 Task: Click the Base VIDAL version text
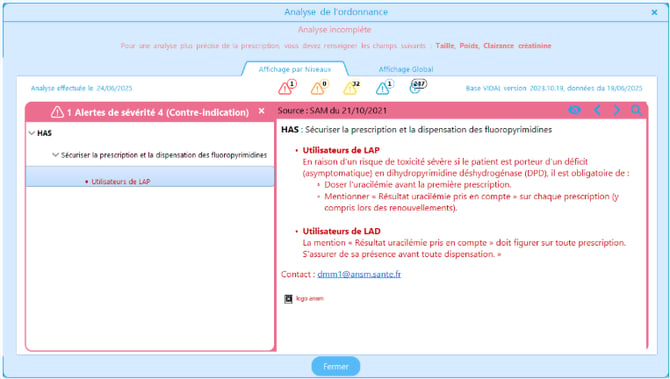point(554,88)
